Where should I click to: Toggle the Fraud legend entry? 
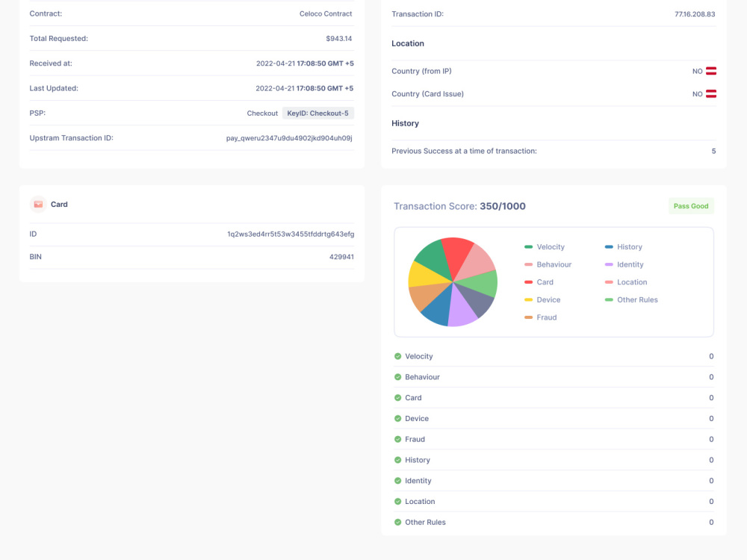[540, 317]
